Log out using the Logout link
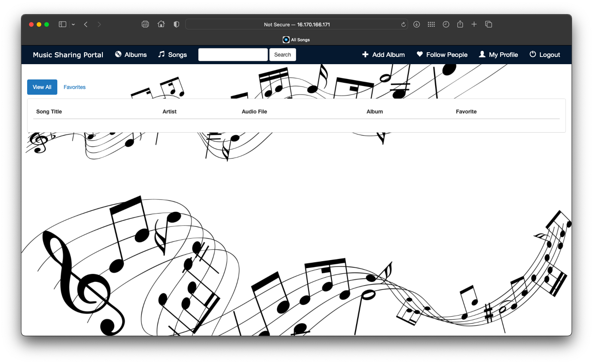Viewport: 593px width, 364px height. [x=545, y=55]
